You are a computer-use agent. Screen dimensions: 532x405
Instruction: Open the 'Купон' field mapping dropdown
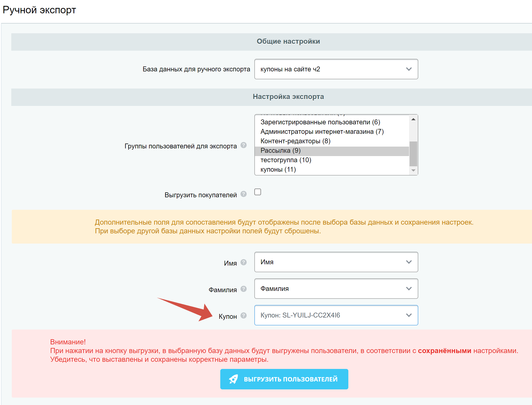336,315
